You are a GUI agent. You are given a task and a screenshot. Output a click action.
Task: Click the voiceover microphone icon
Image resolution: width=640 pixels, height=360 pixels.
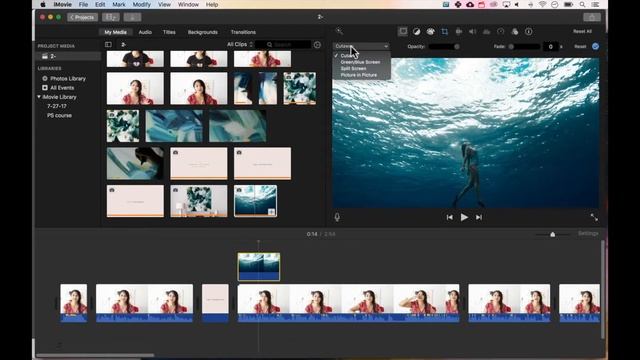[337, 217]
